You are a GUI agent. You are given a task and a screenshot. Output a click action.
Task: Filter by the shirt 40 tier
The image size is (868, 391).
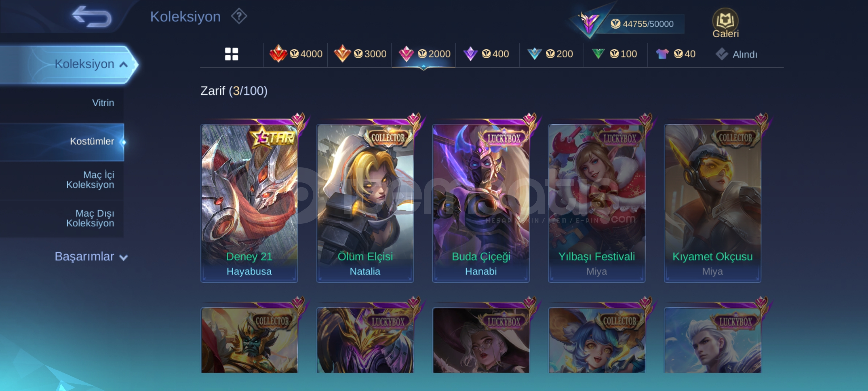[676, 54]
